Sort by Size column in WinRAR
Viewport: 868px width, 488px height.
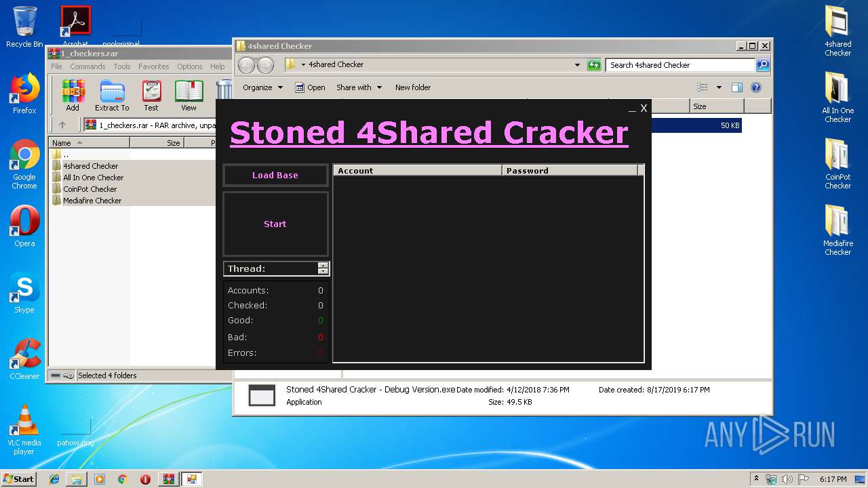click(157, 143)
